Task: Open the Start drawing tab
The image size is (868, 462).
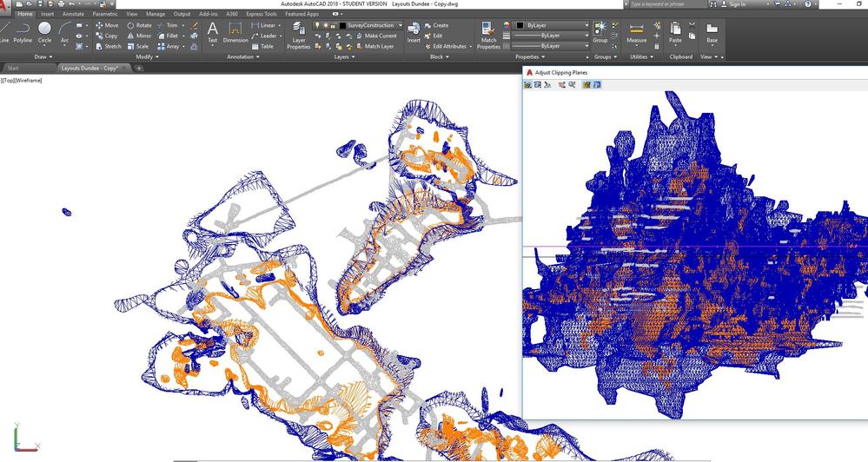Action: pyautogui.click(x=13, y=67)
